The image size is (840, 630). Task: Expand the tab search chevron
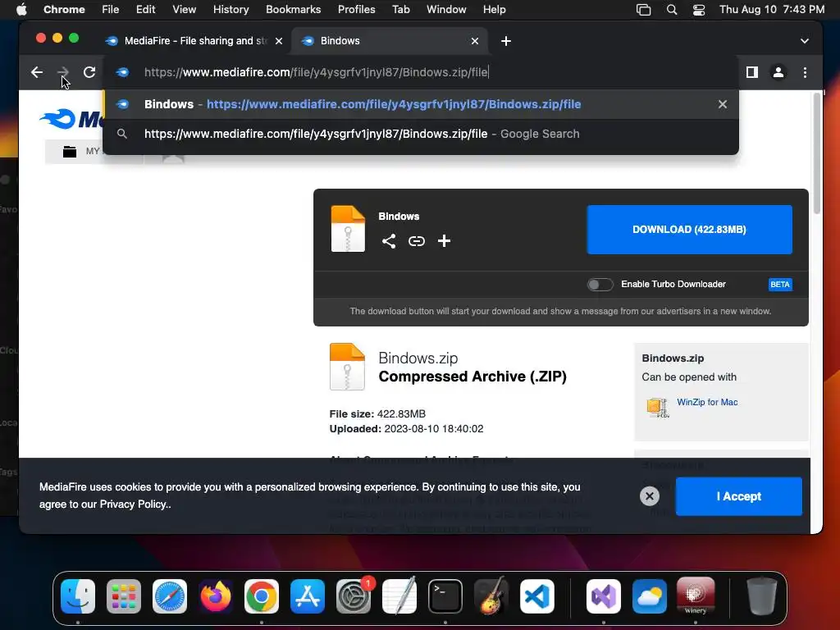tap(804, 41)
